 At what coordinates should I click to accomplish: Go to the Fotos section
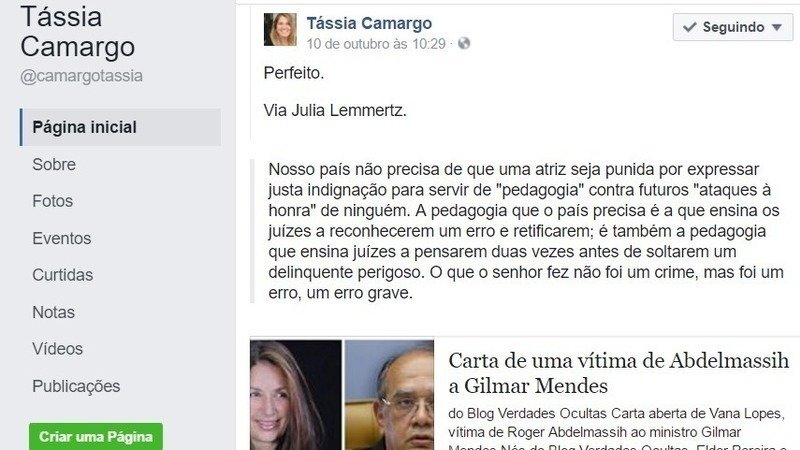53,201
